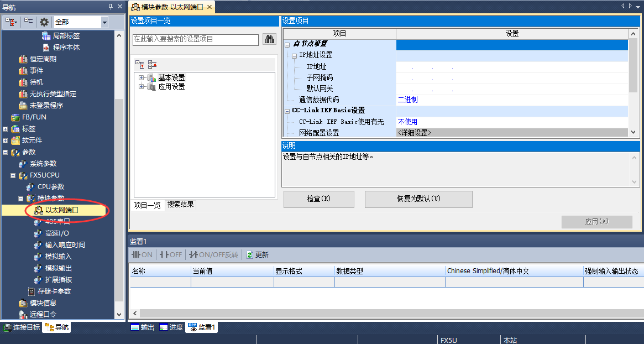Expand 基本设置 in the settings list
The image size is (644, 344).
coord(141,77)
